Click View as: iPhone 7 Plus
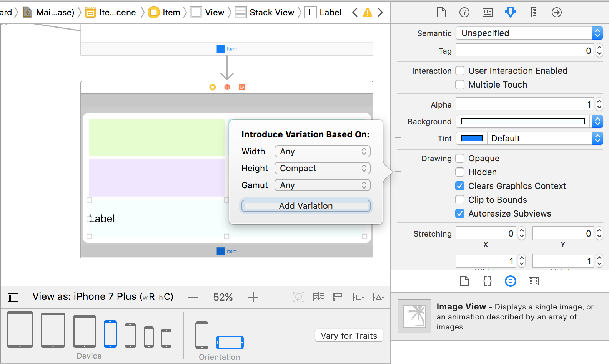 pos(103,297)
